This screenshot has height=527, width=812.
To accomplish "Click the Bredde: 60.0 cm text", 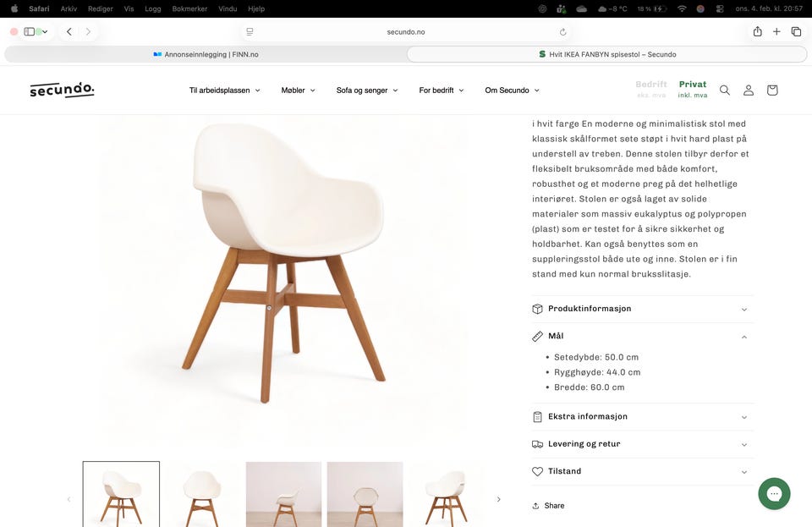I will (590, 387).
